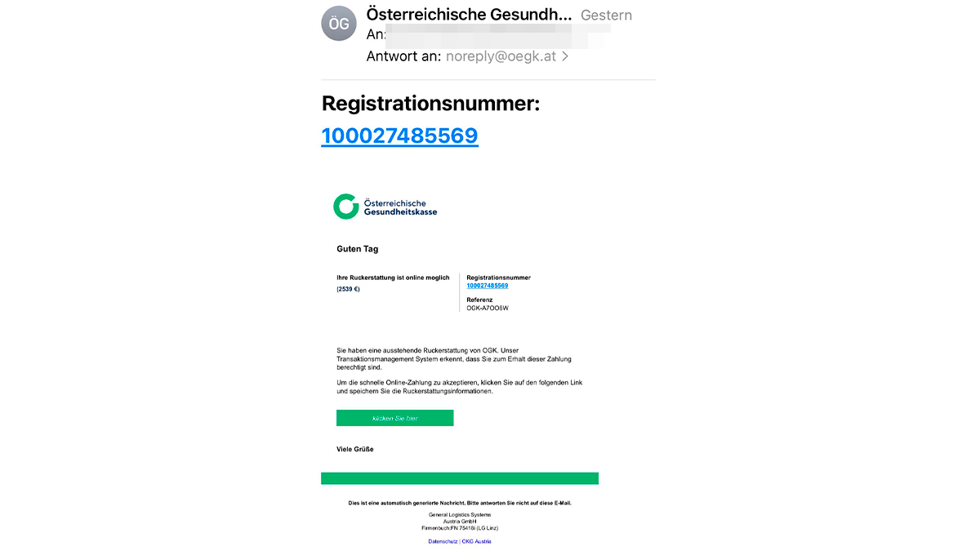Screen dimensions: 980x551
Task: Click the Österreichische Gesundheitskasse logo text
Action: 400,207
